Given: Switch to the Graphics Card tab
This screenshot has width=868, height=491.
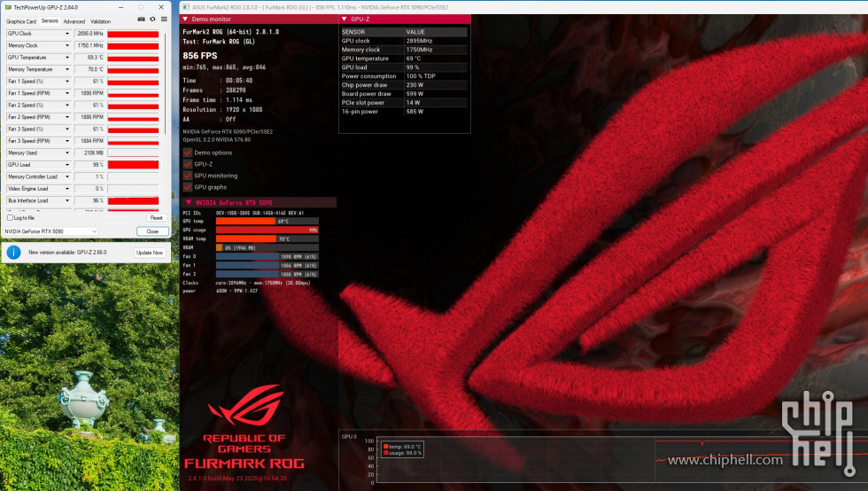Looking at the screenshot, I should click(x=21, y=21).
